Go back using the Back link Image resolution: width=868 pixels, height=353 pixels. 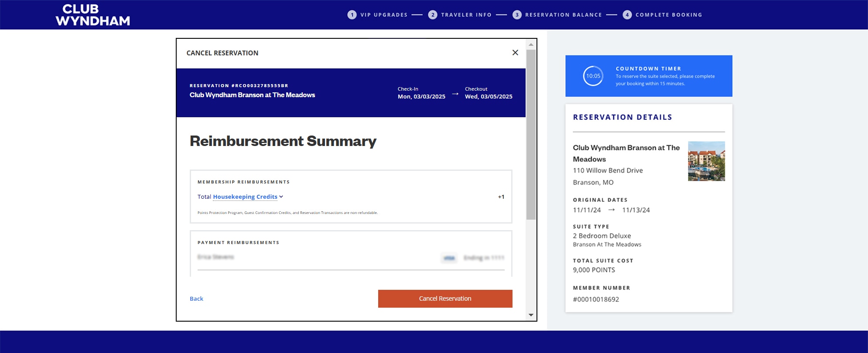pyautogui.click(x=196, y=299)
